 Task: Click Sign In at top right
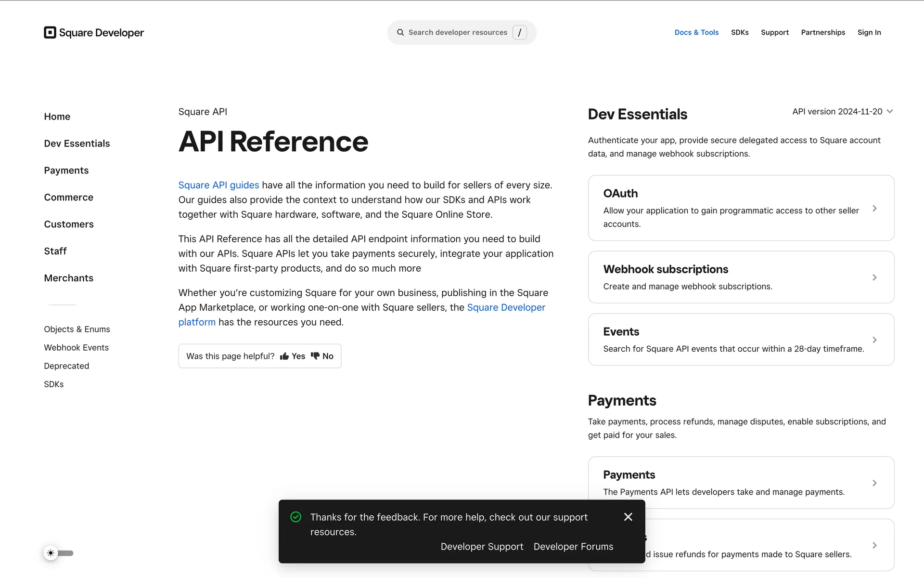(x=869, y=32)
